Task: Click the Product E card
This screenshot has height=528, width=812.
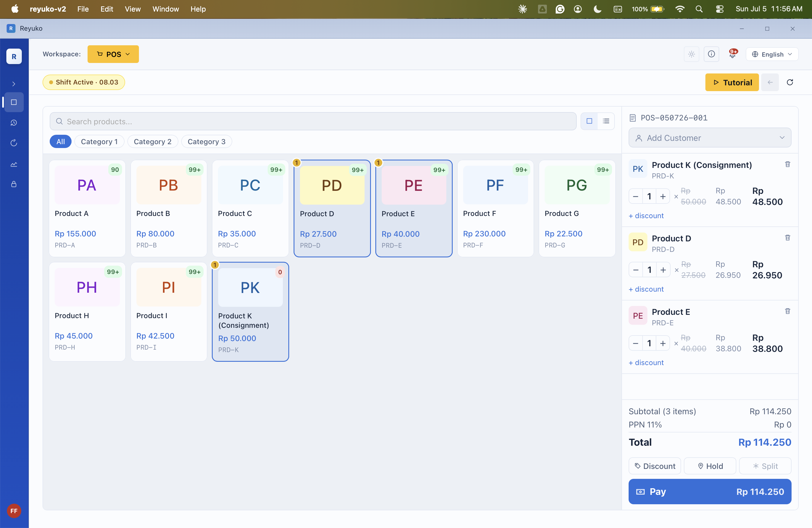Action: 414,208
